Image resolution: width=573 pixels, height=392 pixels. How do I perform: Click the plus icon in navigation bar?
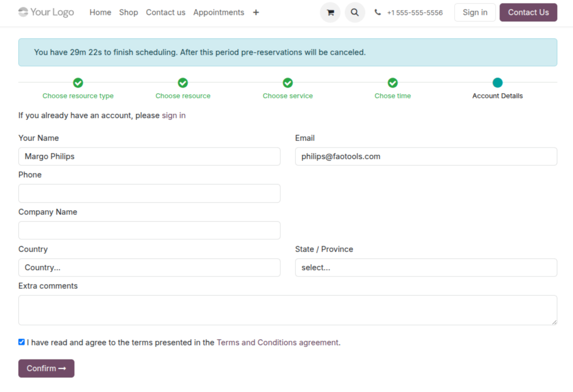click(x=256, y=12)
